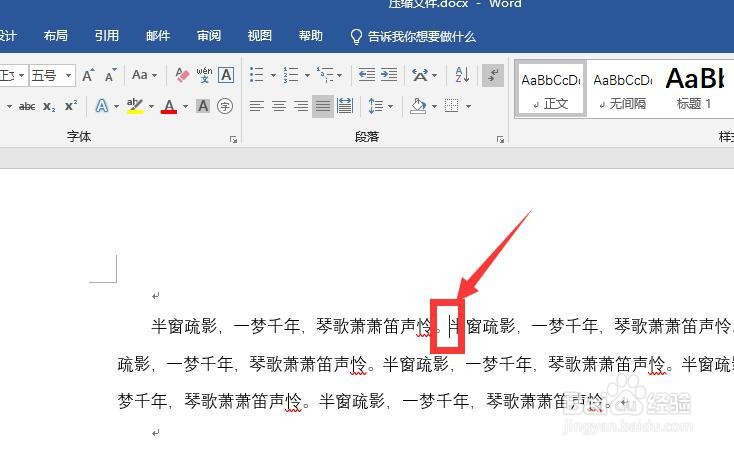Viewport: 734px width, 452px height.
Task: Open Borders dropdown arrow
Action: coord(468,107)
